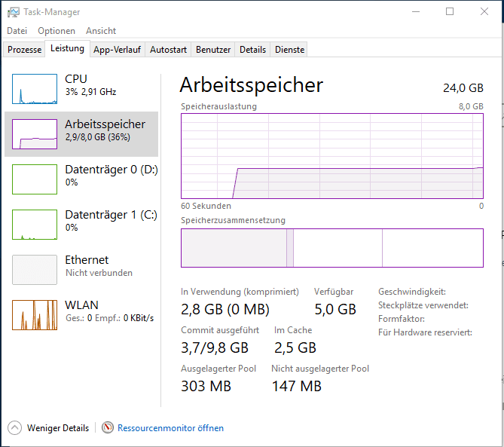The width and height of the screenshot is (504, 447).
Task: Open the Optionen menu
Action: [x=57, y=31]
